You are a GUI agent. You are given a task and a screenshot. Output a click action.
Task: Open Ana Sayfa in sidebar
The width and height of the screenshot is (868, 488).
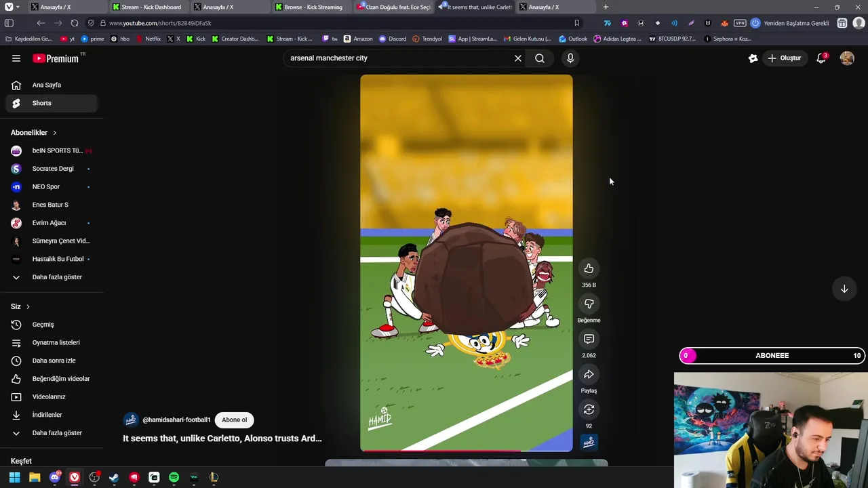(52, 85)
